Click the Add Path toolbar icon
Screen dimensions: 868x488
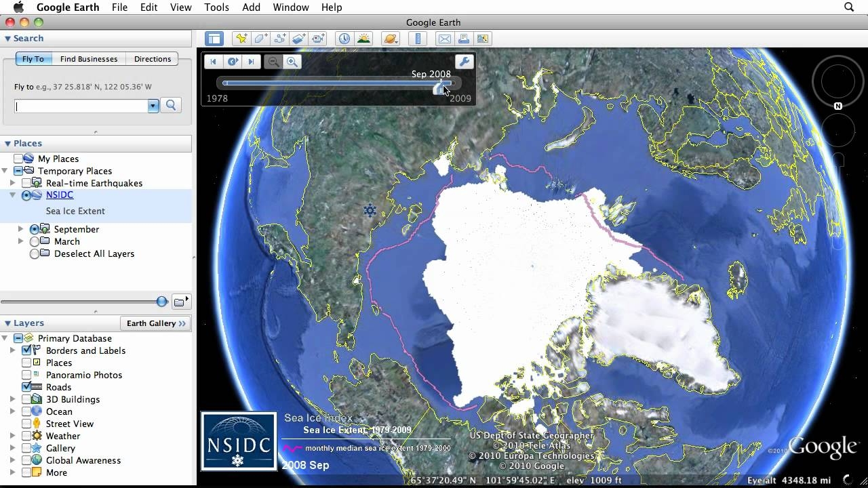pyautogui.click(x=280, y=39)
